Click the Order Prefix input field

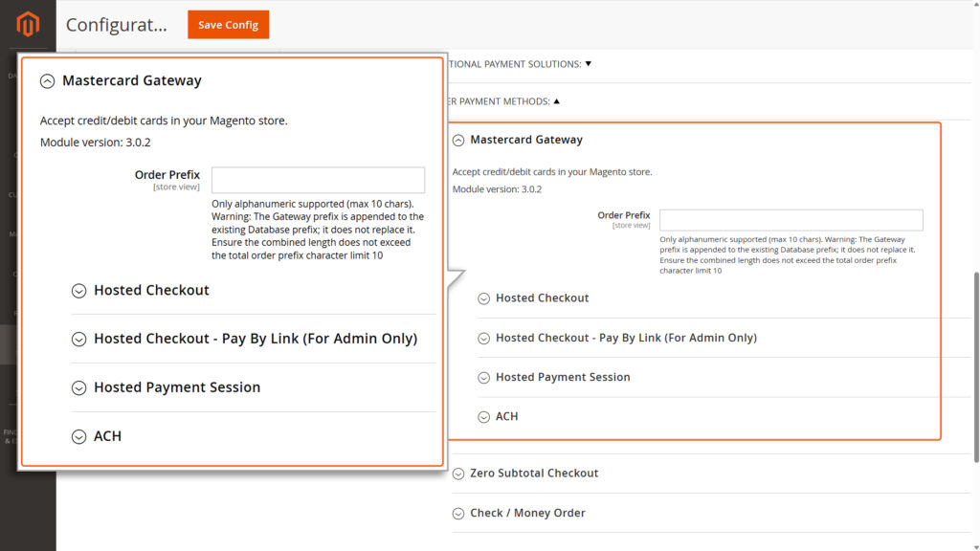pos(318,180)
